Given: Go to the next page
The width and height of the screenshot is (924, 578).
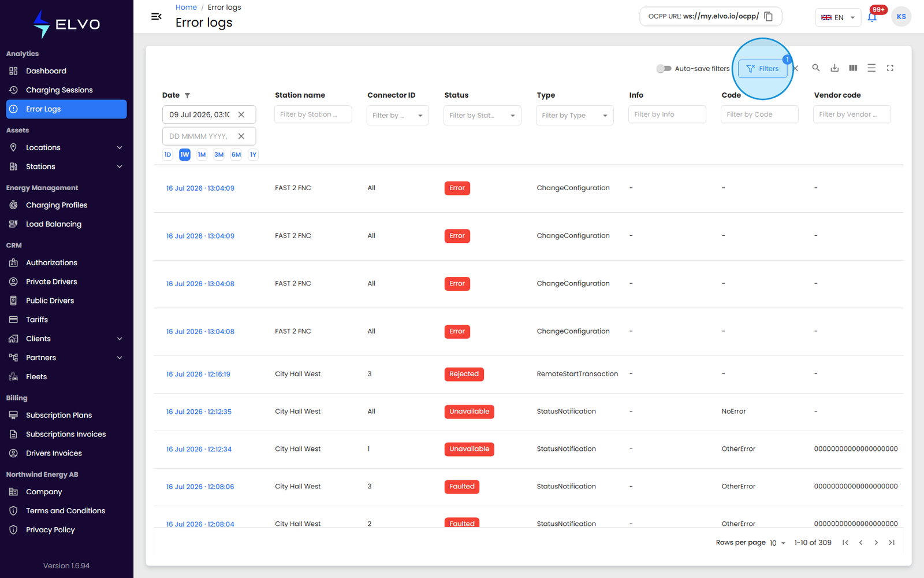Looking at the screenshot, I should tap(876, 542).
